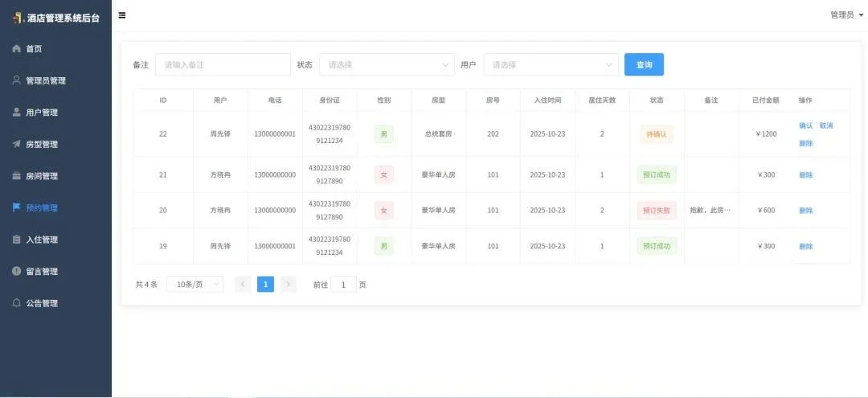
Task: Open the 10条/页 page size dropdown
Action: pyautogui.click(x=194, y=285)
